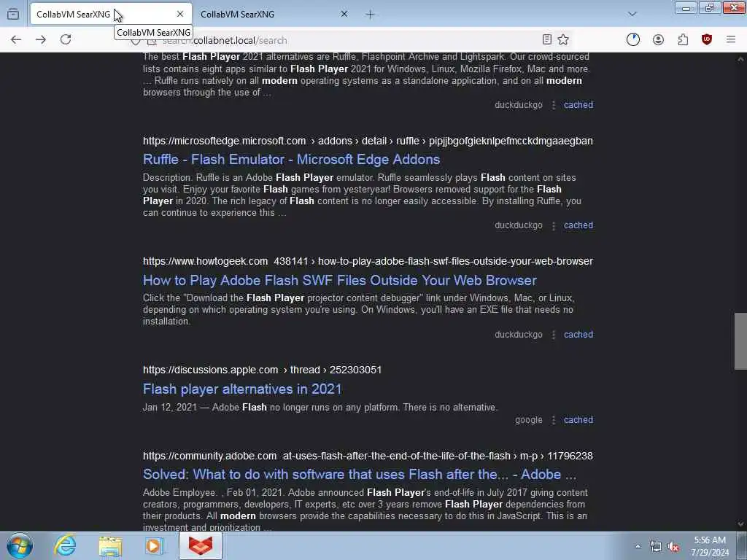Open cached link for the howtogeek result
Image resolution: width=747 pixels, height=560 pixels.
pos(578,335)
